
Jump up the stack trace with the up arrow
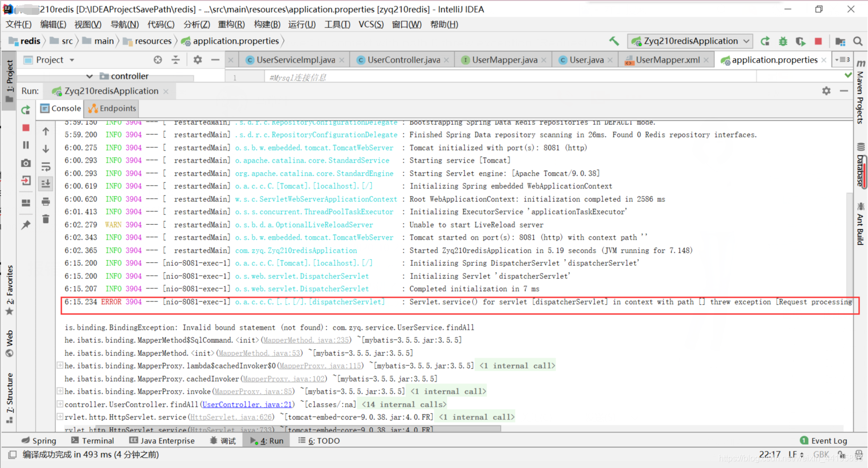46,131
